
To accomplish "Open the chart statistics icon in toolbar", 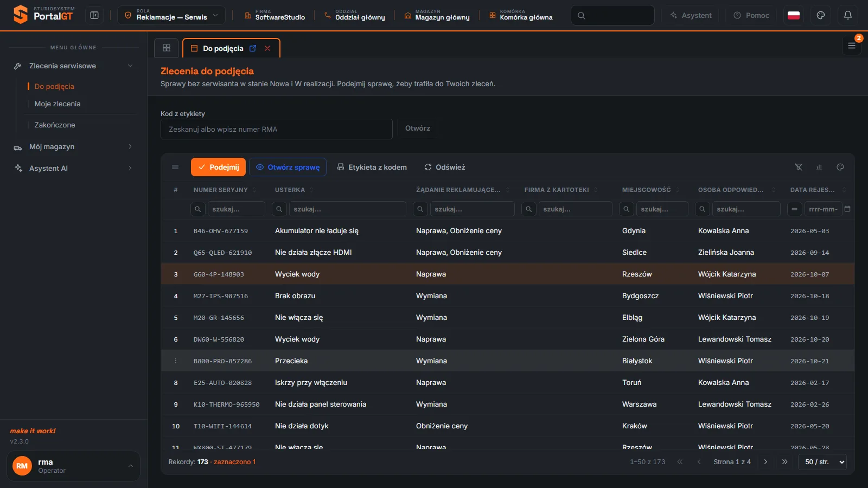I will coord(819,167).
